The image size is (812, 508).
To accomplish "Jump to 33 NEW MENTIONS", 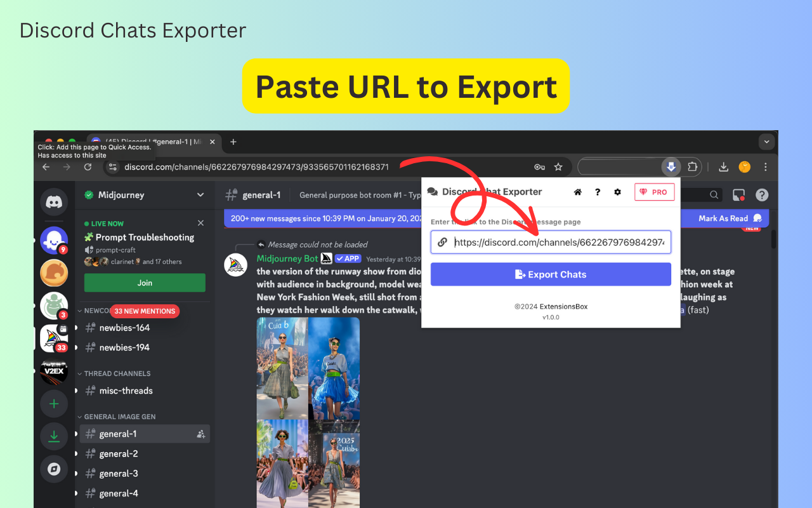I will coord(145,311).
